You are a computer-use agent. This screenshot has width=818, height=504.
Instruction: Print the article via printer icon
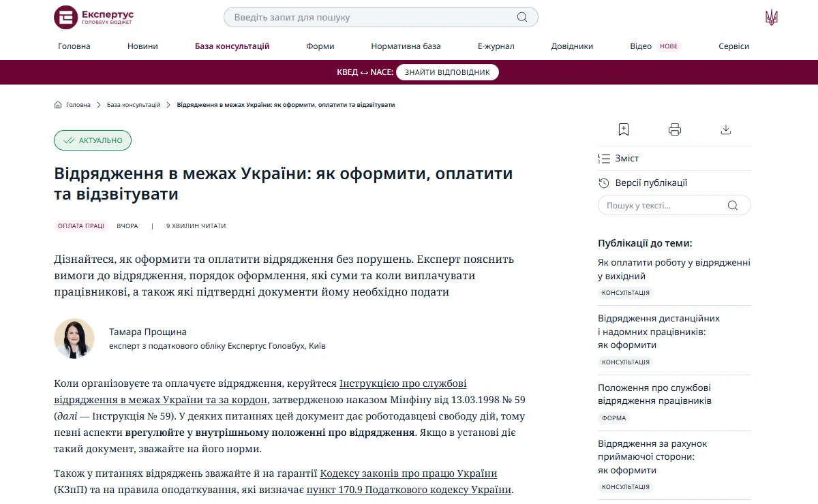(675, 129)
